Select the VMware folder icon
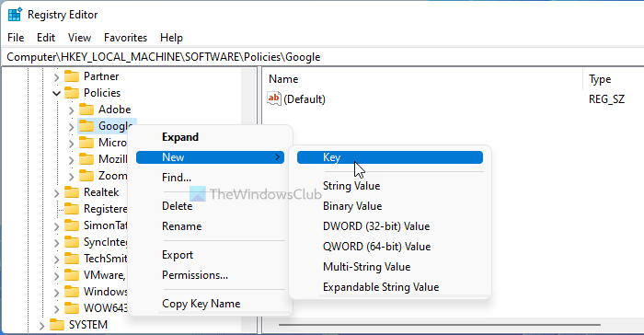 [x=72, y=275]
